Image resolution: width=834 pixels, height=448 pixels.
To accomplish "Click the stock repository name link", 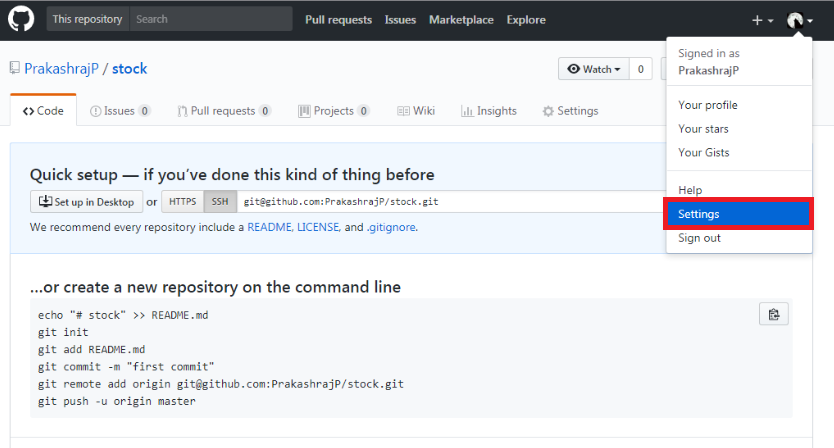I will point(129,69).
